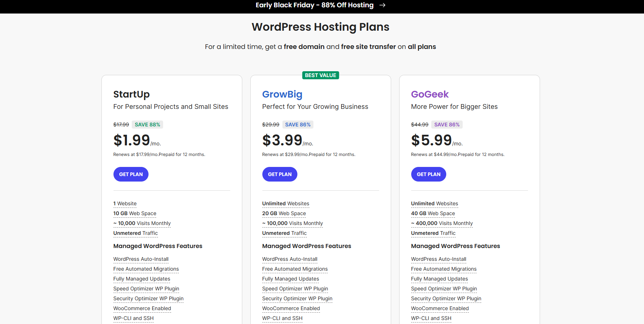Click the struck-through $29.99 price
644x324 pixels.
click(x=271, y=125)
